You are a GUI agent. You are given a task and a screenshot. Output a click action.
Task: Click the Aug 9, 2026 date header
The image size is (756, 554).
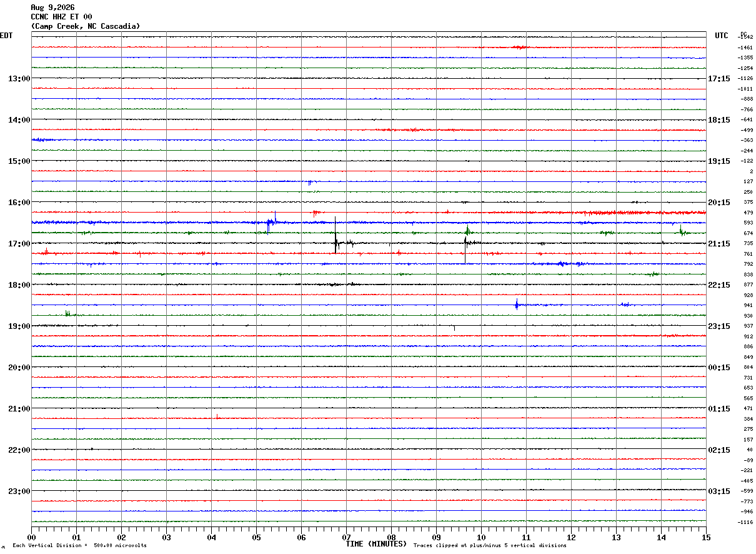point(52,8)
